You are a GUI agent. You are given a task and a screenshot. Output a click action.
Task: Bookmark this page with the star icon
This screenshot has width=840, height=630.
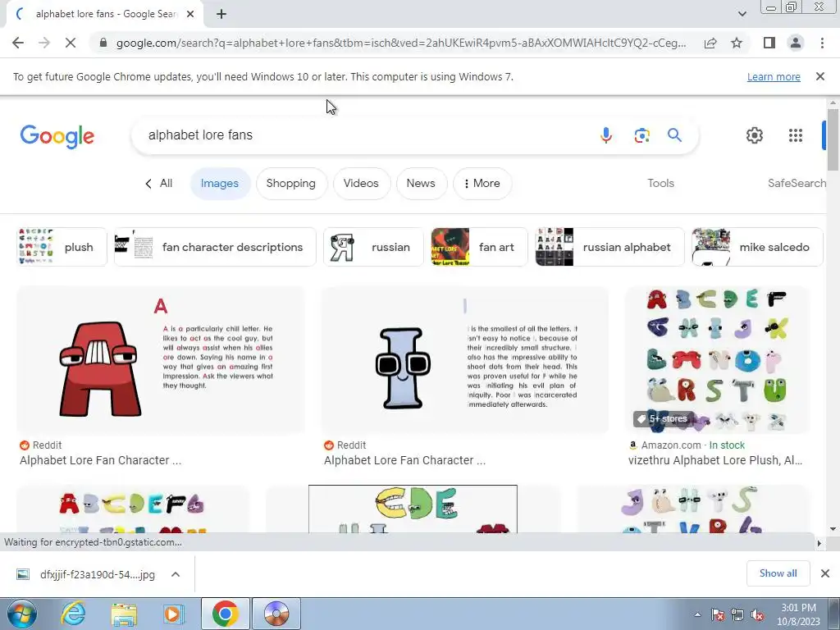(737, 43)
